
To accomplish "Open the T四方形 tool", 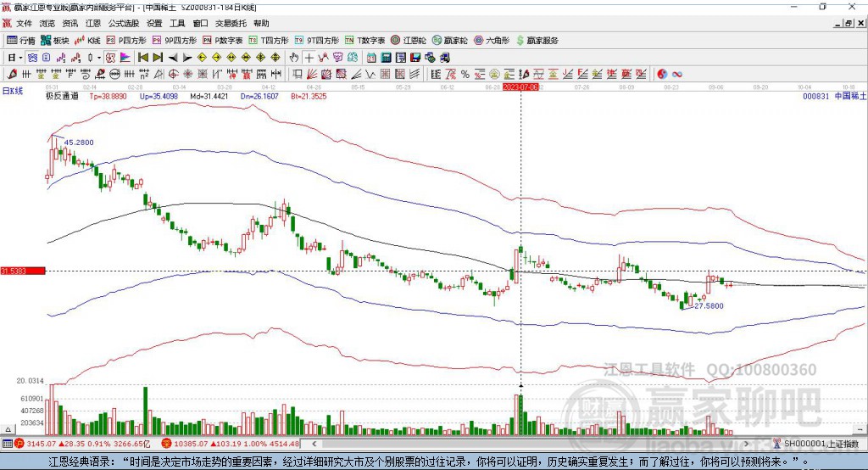I will pos(269,41).
